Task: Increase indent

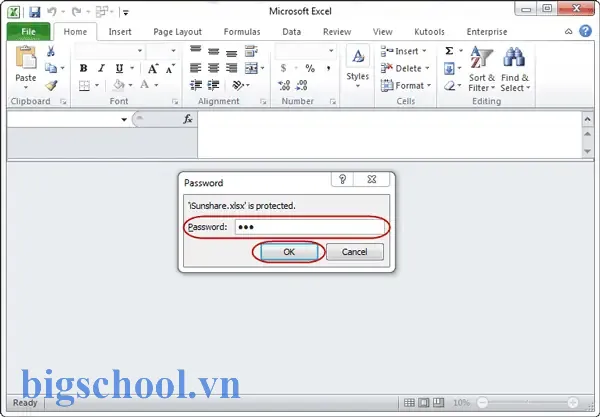Action: pos(214,85)
